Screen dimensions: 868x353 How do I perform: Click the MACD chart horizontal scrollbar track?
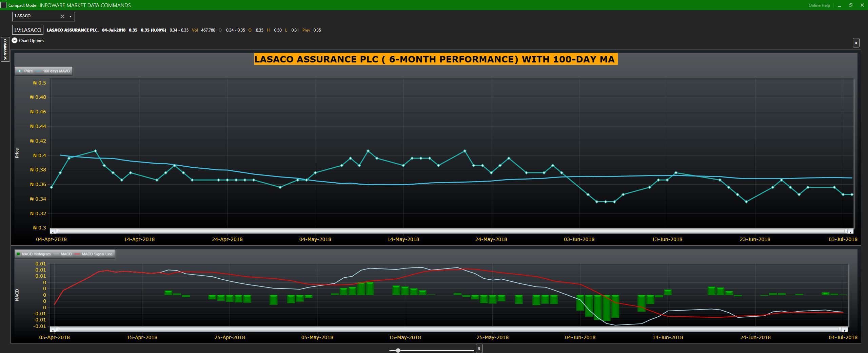[x=449, y=329]
